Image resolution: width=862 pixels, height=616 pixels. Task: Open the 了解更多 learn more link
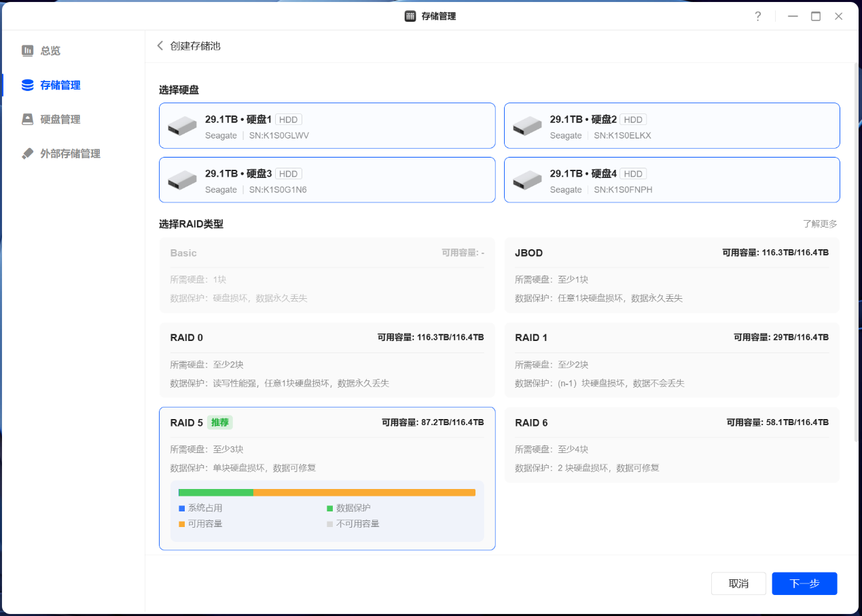(819, 223)
